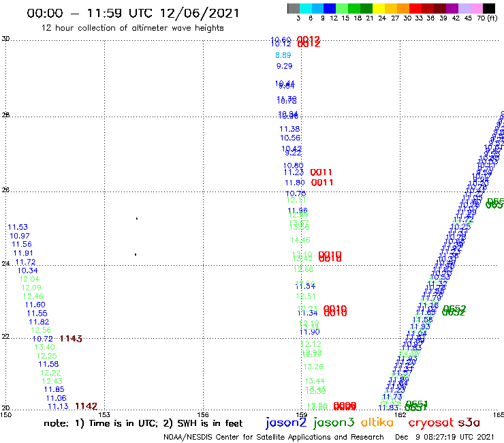Click the green wave height value 14.46

coord(300,240)
